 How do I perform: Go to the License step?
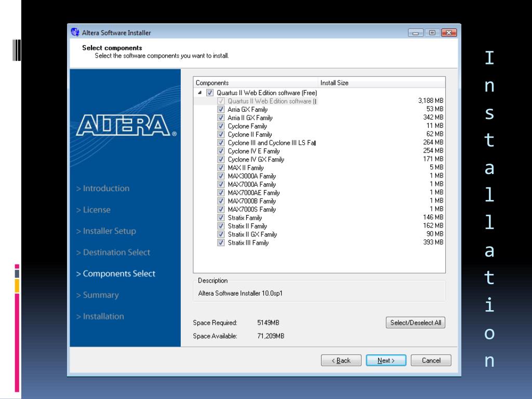click(94, 210)
